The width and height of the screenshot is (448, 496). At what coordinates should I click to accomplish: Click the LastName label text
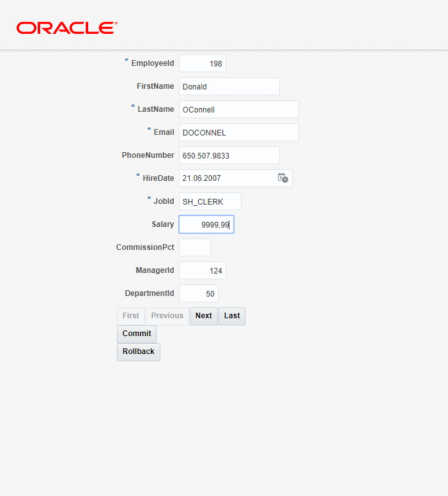(x=156, y=109)
